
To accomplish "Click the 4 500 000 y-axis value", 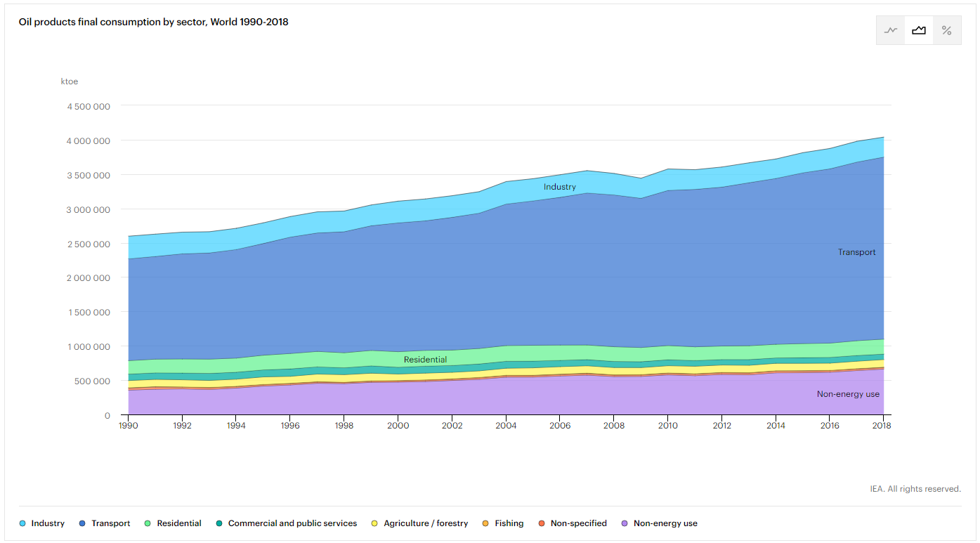I will coord(88,106).
